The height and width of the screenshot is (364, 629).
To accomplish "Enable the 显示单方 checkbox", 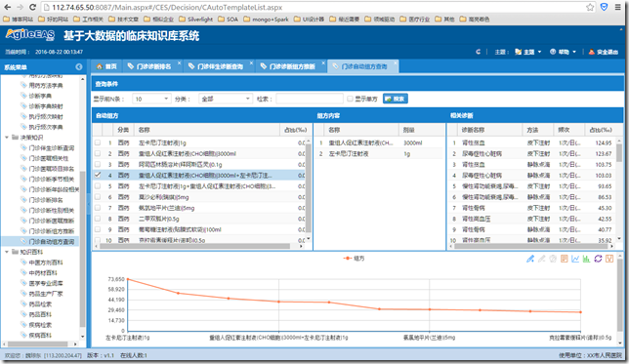I will pos(351,99).
